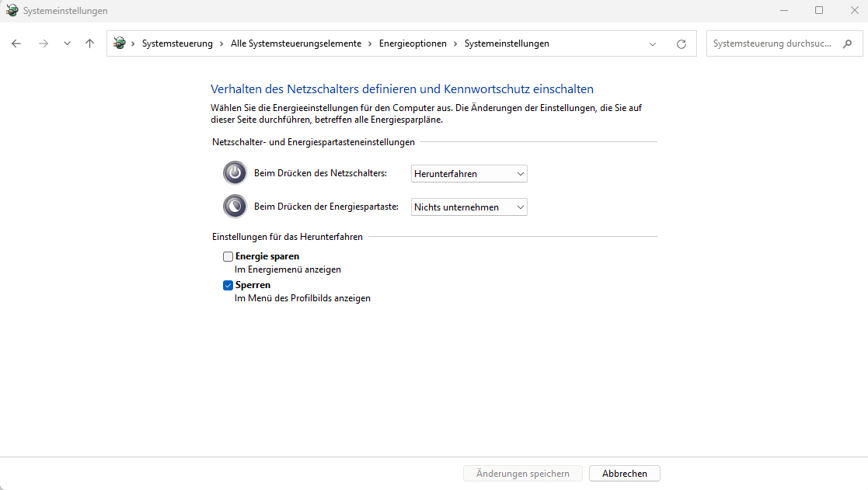Expand the chevron before Systemsteuerung
This screenshot has width=868, height=490.
(133, 43)
